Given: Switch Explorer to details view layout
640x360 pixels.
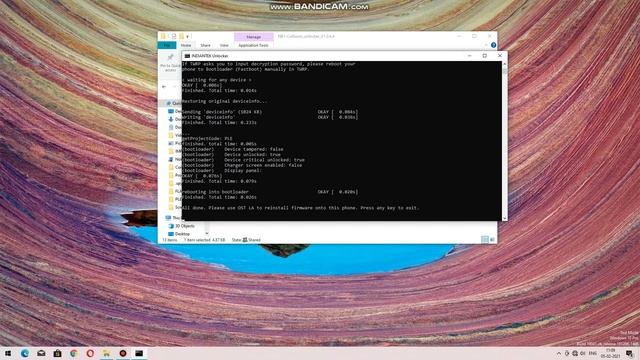Looking at the screenshot, I should 484,240.
